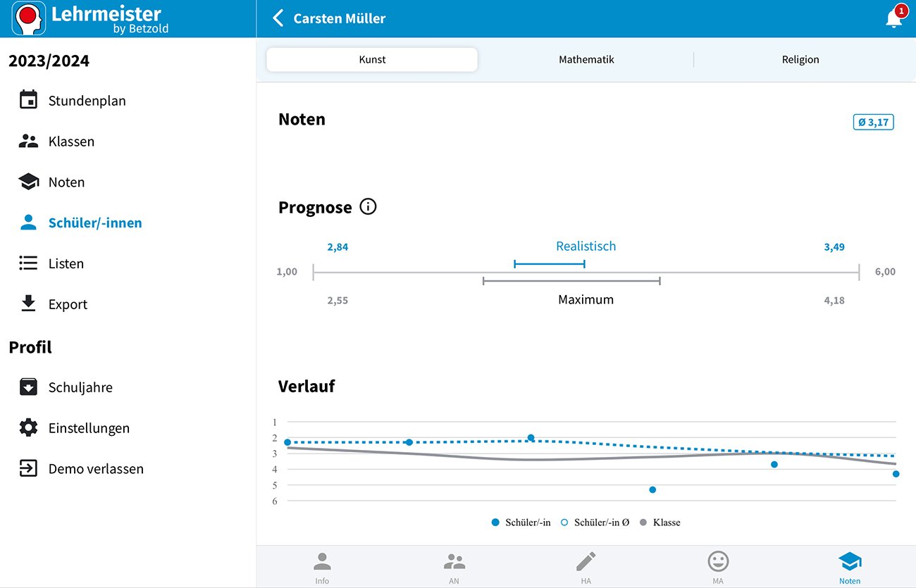Screen dimensions: 916x588
Task: Click the grey Maximum range bar
Action: coord(571,281)
